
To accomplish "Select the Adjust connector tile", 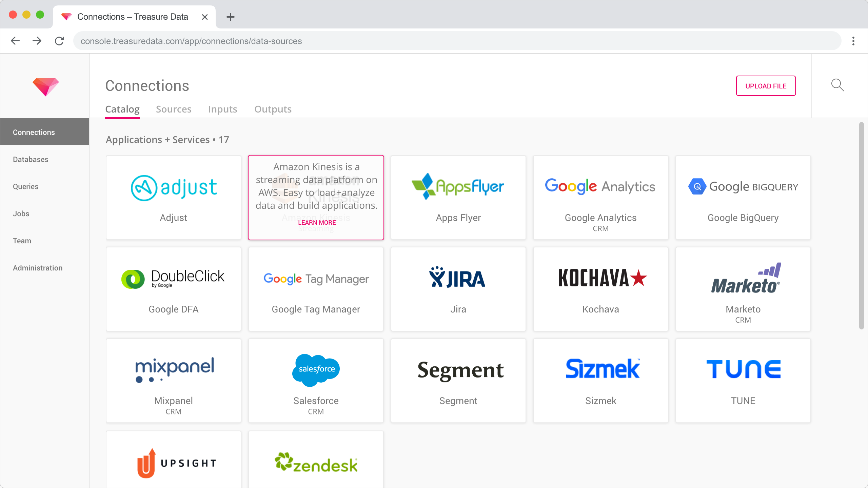I will [x=173, y=198].
